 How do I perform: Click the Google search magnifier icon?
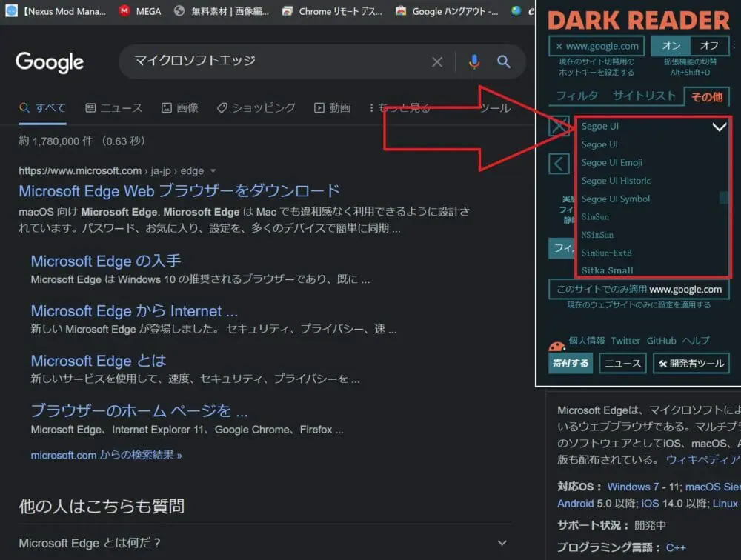[x=504, y=62]
